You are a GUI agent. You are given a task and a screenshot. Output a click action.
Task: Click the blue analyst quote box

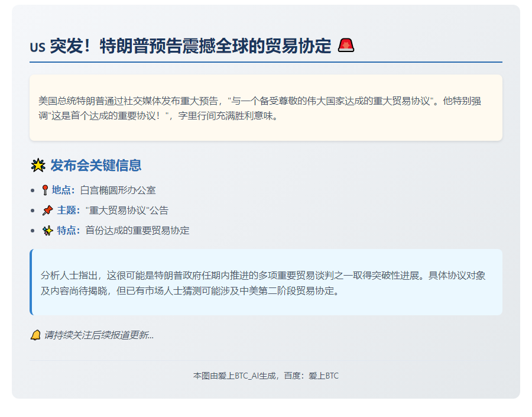click(265, 283)
